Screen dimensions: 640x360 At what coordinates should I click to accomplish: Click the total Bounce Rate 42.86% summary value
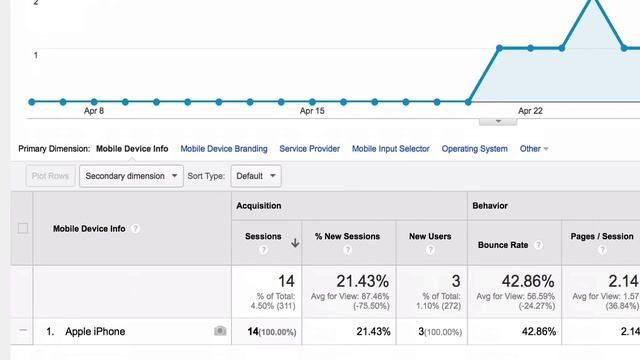(528, 281)
